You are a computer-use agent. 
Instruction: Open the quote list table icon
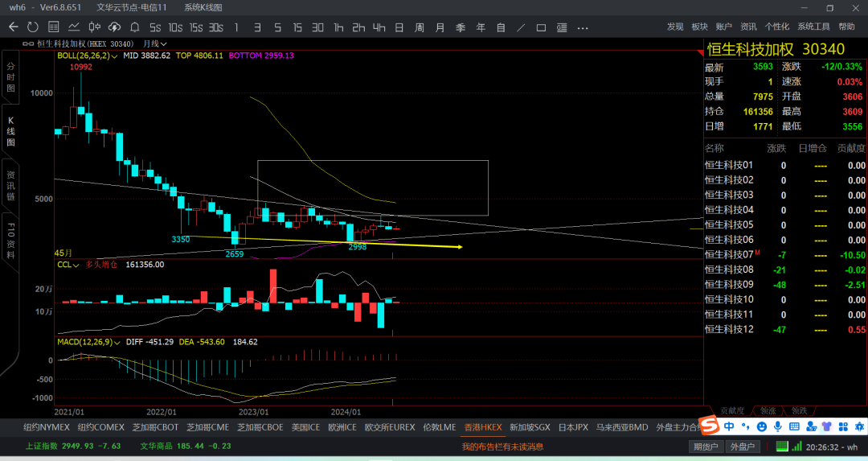pyautogui.click(x=54, y=27)
